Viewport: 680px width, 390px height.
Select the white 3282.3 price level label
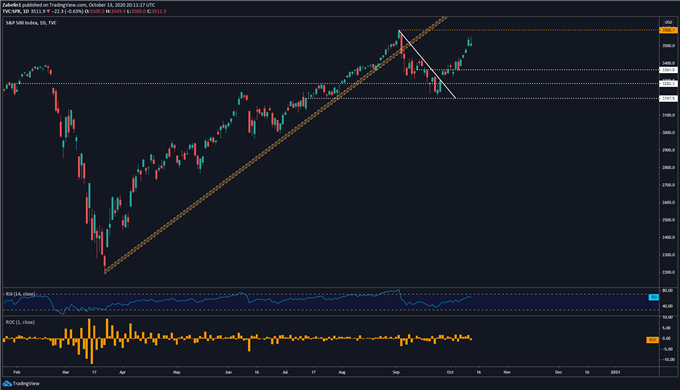[x=668, y=83]
